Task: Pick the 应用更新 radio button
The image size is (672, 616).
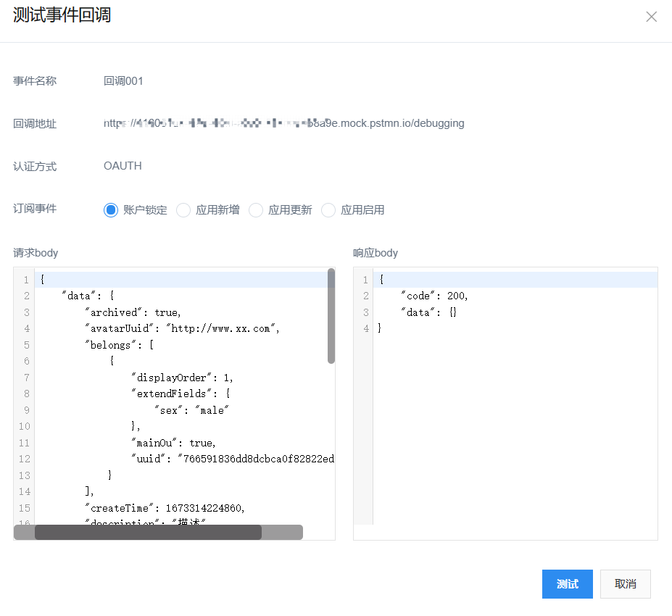Action: pos(256,210)
